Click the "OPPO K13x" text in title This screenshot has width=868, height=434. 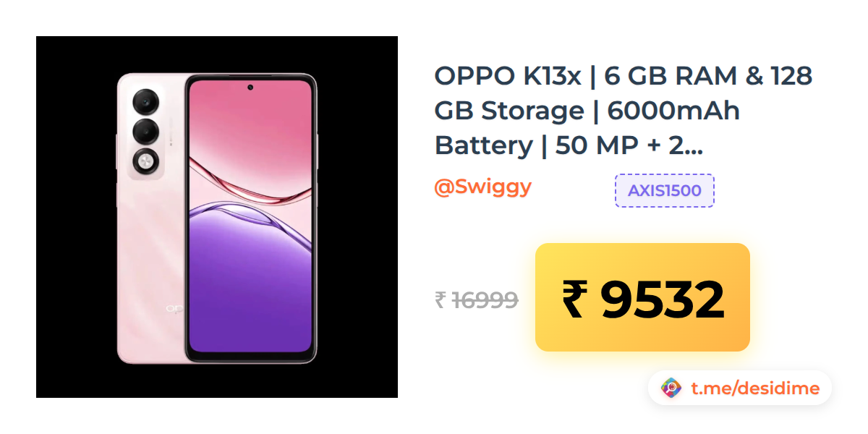click(508, 75)
